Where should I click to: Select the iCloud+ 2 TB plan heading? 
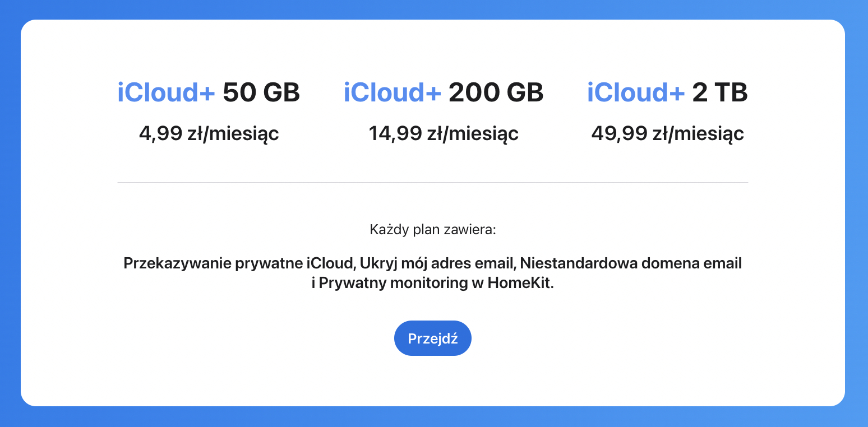[667, 92]
